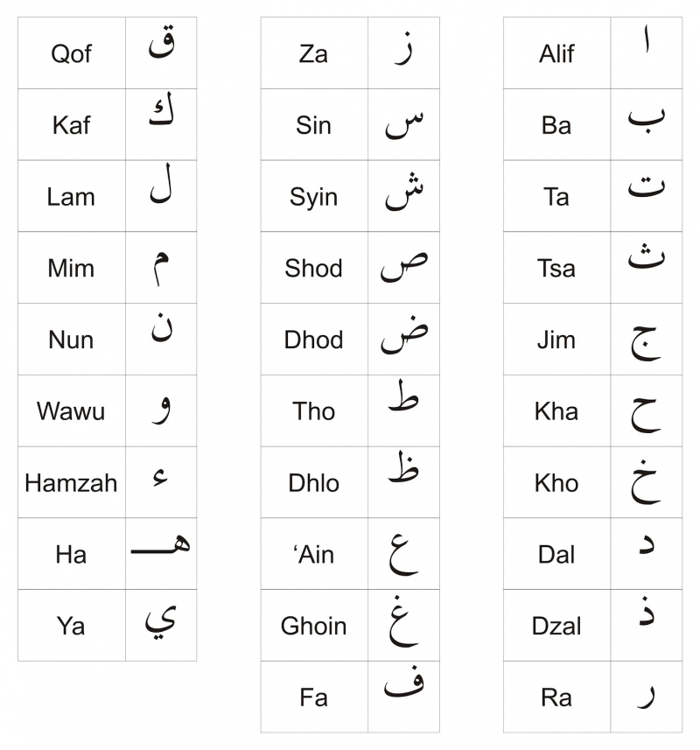Screen dimensions: 700x750
Task: Click the Arabic letter Jim glyph
Action: (646, 343)
